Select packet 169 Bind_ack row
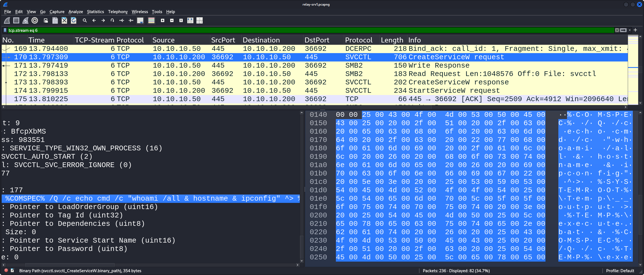 pos(315,49)
